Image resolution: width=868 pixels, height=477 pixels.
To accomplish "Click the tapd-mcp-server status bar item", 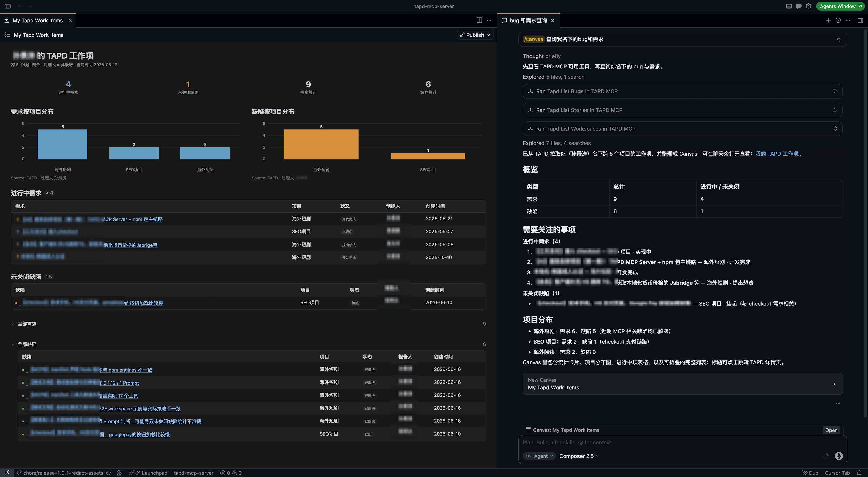I will (194, 473).
